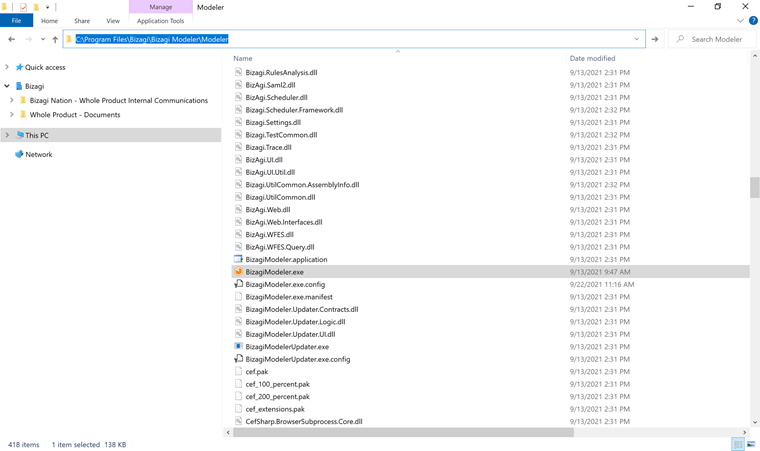
Task: Click the BizagiModeler.exe.manifest file icon
Action: click(x=238, y=296)
